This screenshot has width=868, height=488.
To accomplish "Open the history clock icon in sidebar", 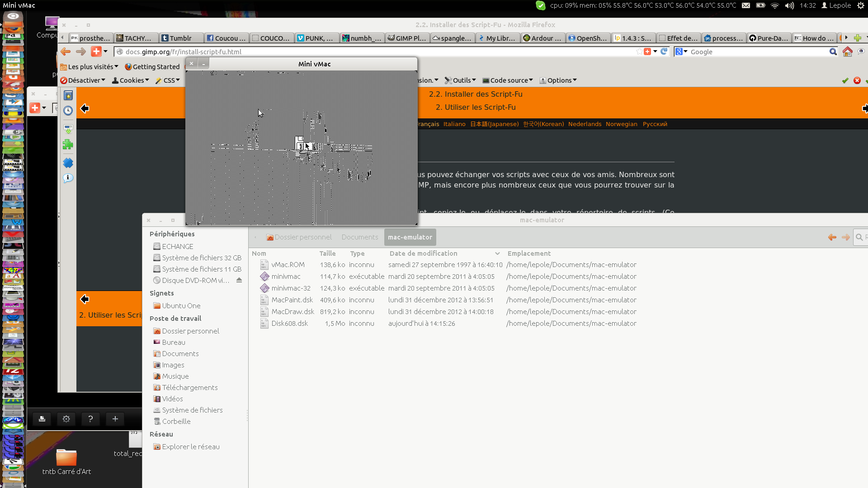I will [68, 111].
